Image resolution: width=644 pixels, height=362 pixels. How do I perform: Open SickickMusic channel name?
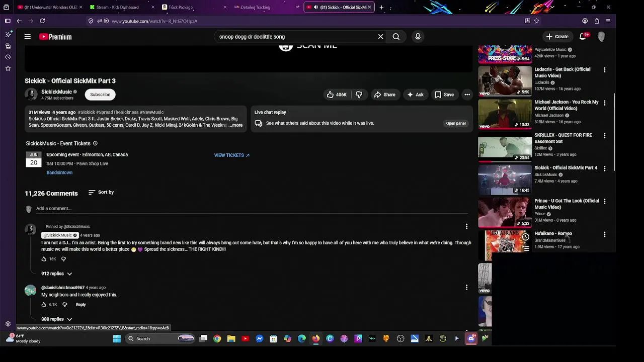pos(56,92)
